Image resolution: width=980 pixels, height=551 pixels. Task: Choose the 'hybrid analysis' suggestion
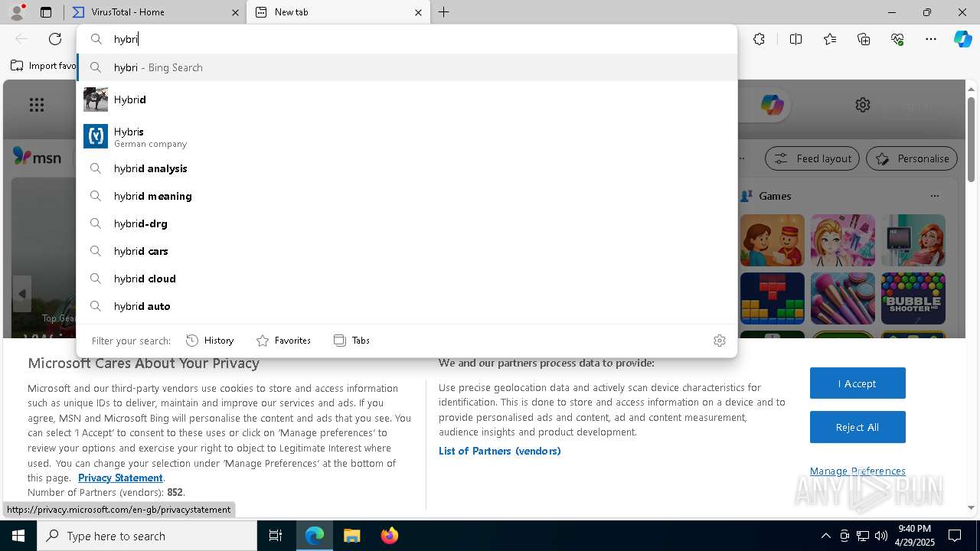pyautogui.click(x=407, y=168)
